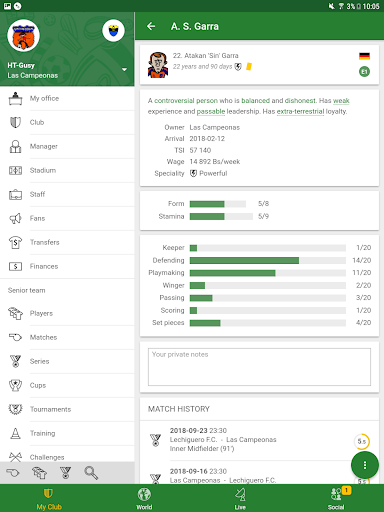Image resolution: width=384 pixels, height=512 pixels.
Task: Switch to the World tab
Action: (144, 498)
